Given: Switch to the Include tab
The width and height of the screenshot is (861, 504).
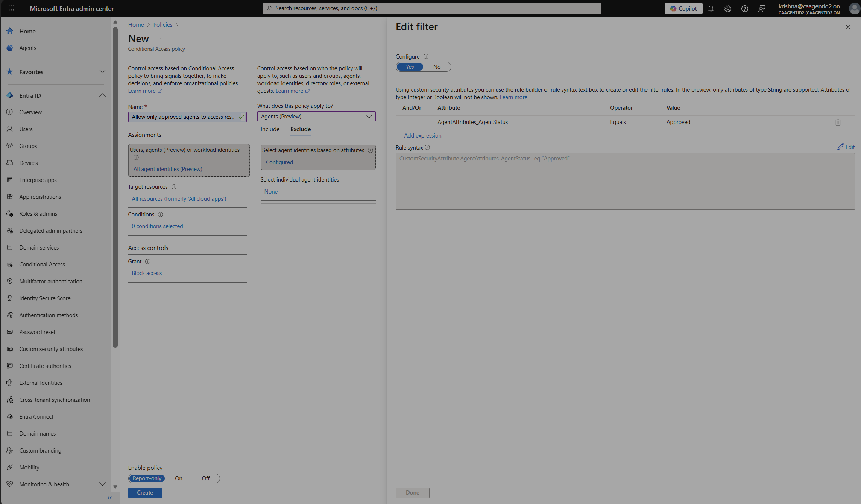Looking at the screenshot, I should click(270, 129).
